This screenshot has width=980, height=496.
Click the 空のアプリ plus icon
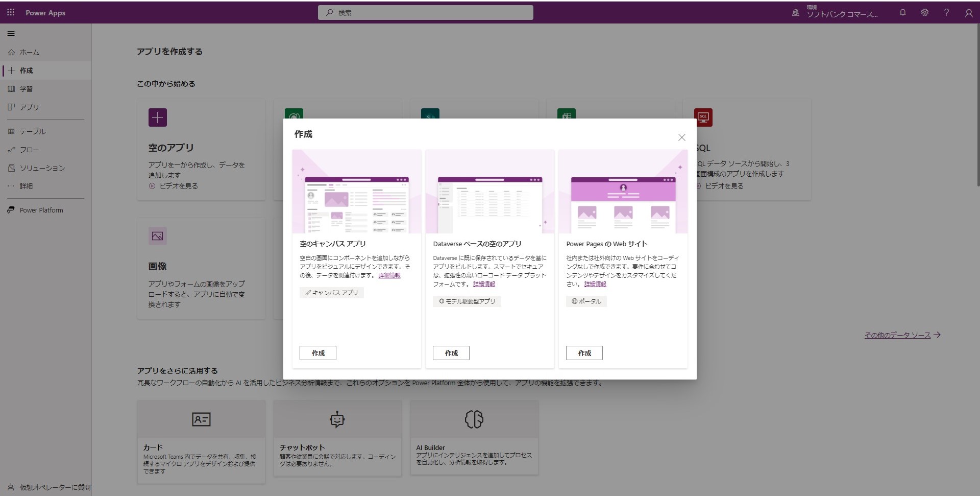pyautogui.click(x=158, y=117)
